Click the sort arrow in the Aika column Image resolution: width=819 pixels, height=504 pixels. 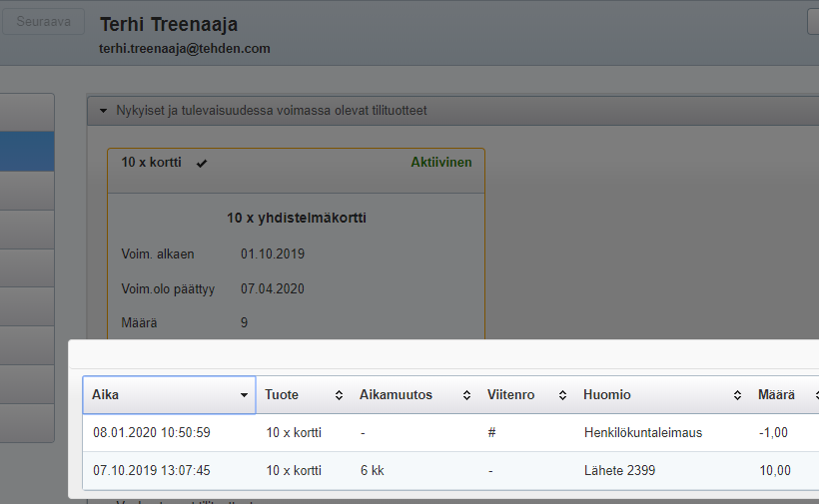[244, 395]
